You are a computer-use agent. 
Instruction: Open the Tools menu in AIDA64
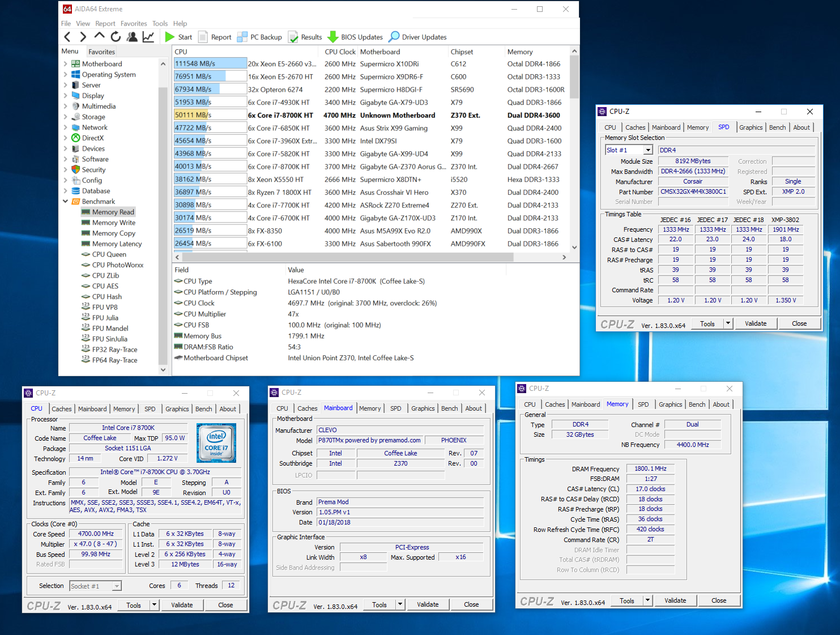(160, 24)
